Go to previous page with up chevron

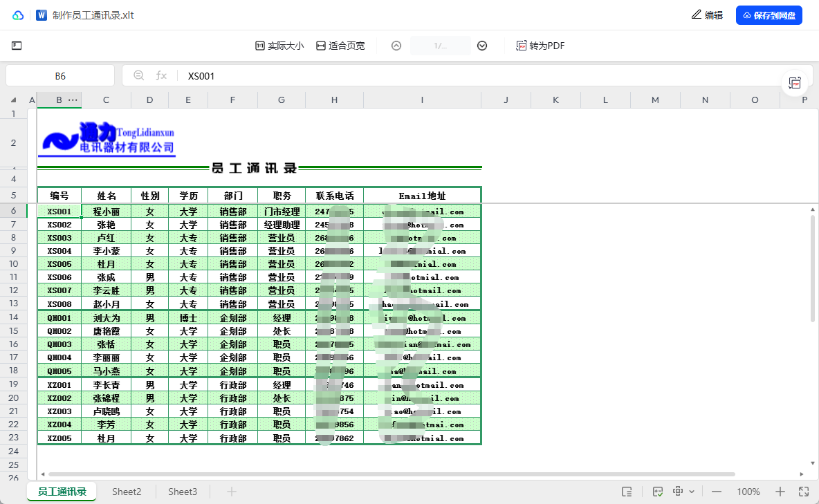click(396, 46)
